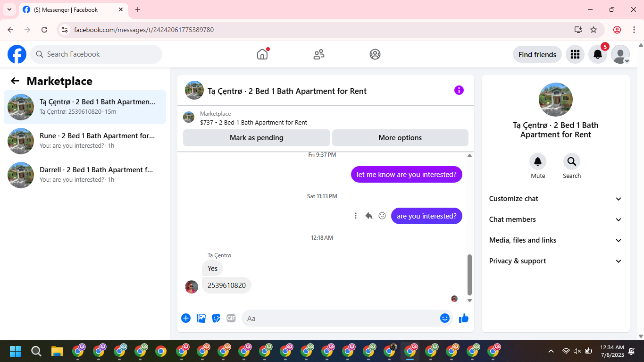Open the Rune apartment conversation
The image size is (644, 362).
[x=85, y=141]
